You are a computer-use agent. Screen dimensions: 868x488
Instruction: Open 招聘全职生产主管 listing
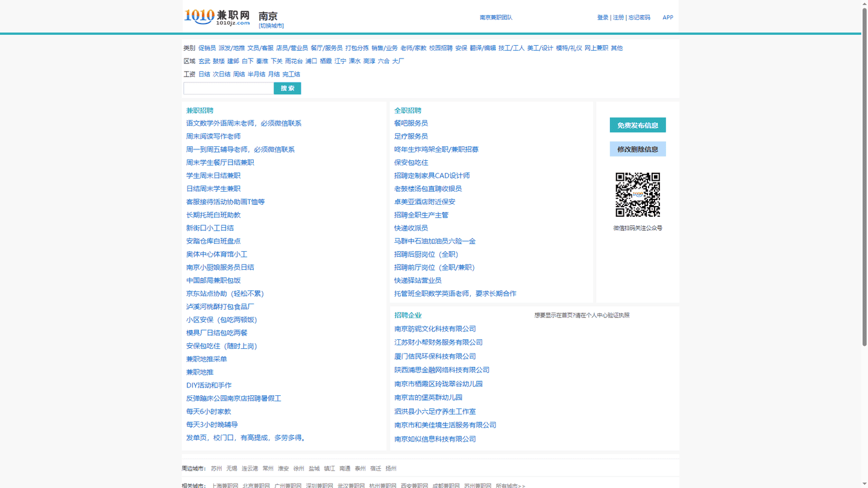pyautogui.click(x=421, y=215)
